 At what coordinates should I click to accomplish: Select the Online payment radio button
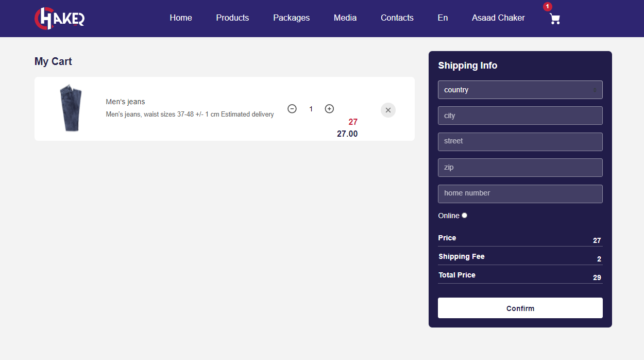[x=464, y=216]
